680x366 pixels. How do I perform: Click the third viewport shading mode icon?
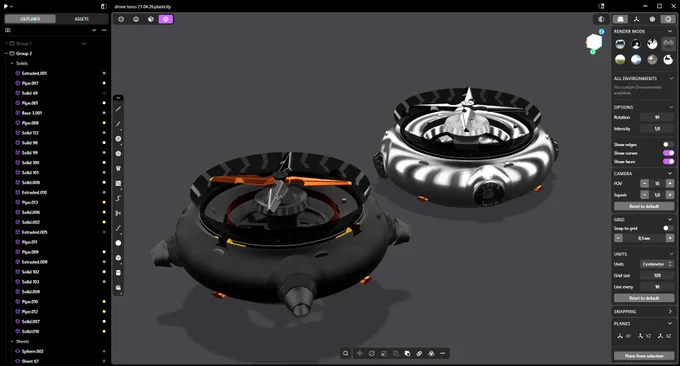[x=150, y=19]
